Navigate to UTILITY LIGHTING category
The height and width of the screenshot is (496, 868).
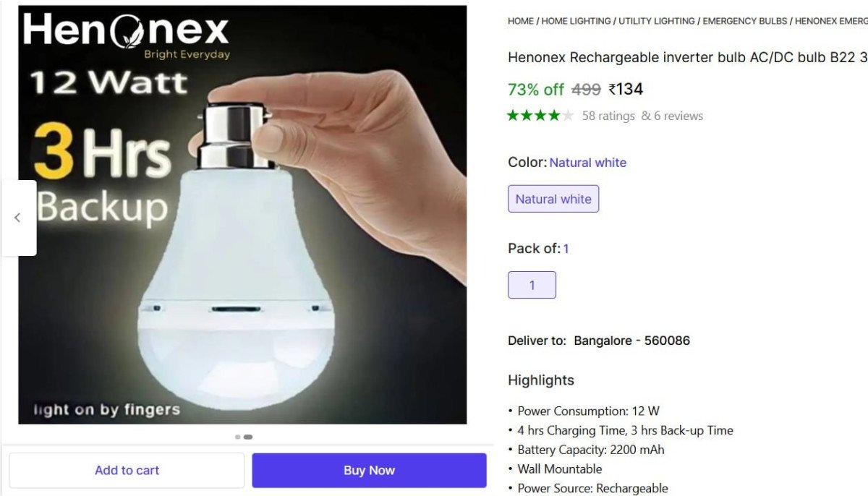tap(656, 21)
